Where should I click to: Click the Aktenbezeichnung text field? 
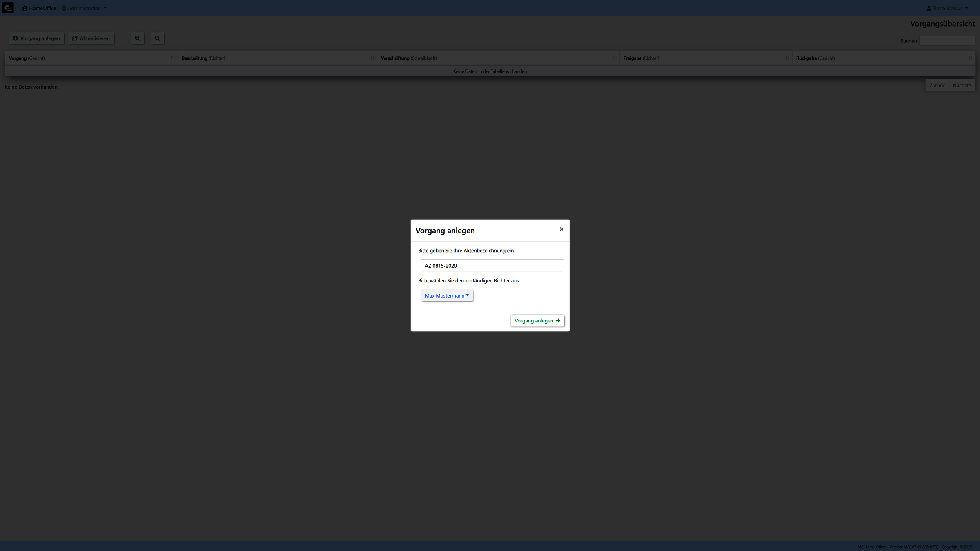[492, 266]
